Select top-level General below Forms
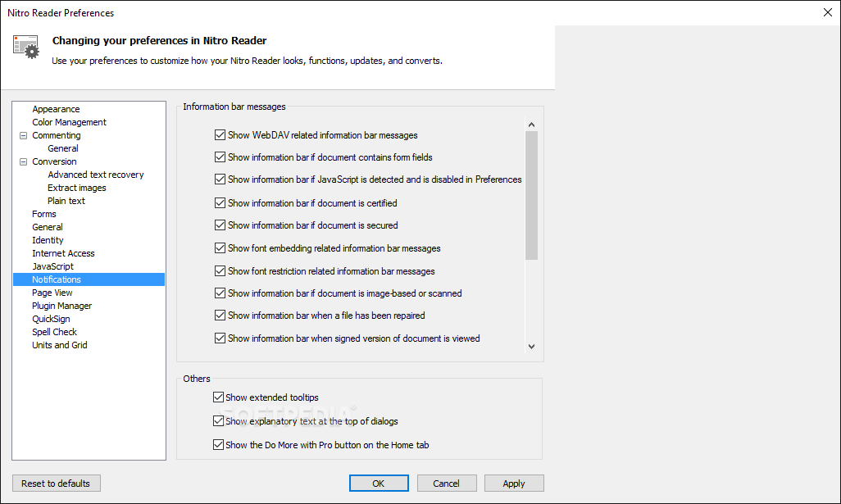This screenshot has width=841, height=504. click(48, 227)
